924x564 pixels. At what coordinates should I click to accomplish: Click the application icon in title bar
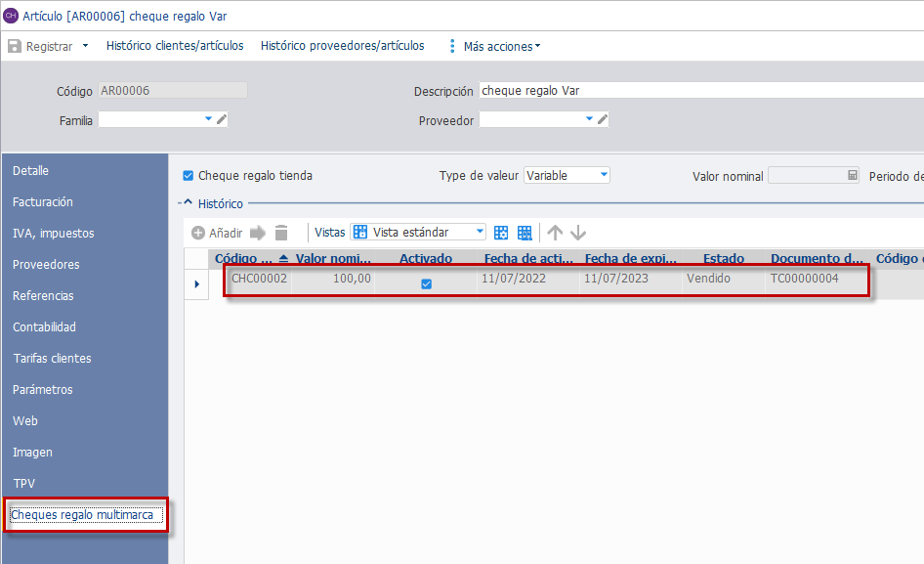[x=11, y=16]
